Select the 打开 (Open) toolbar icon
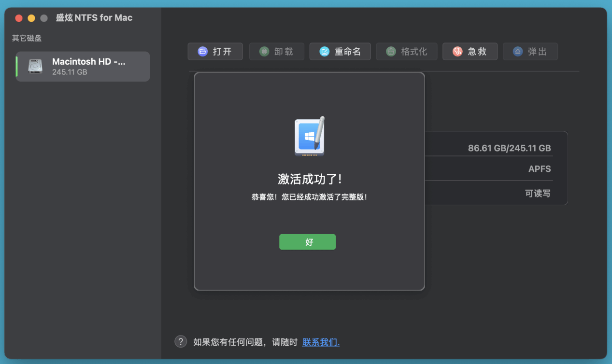The image size is (612, 364). click(x=203, y=51)
